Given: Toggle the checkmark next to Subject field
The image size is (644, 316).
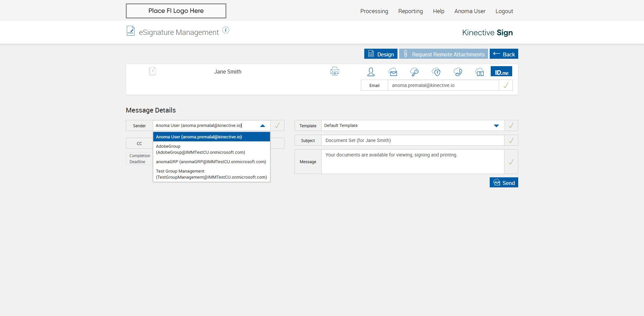Looking at the screenshot, I should coord(511,140).
